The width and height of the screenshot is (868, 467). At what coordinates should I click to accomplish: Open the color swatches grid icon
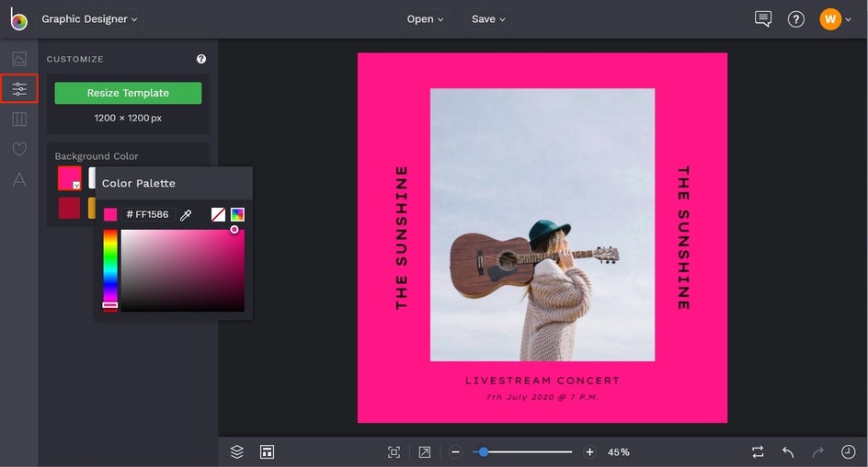237,215
